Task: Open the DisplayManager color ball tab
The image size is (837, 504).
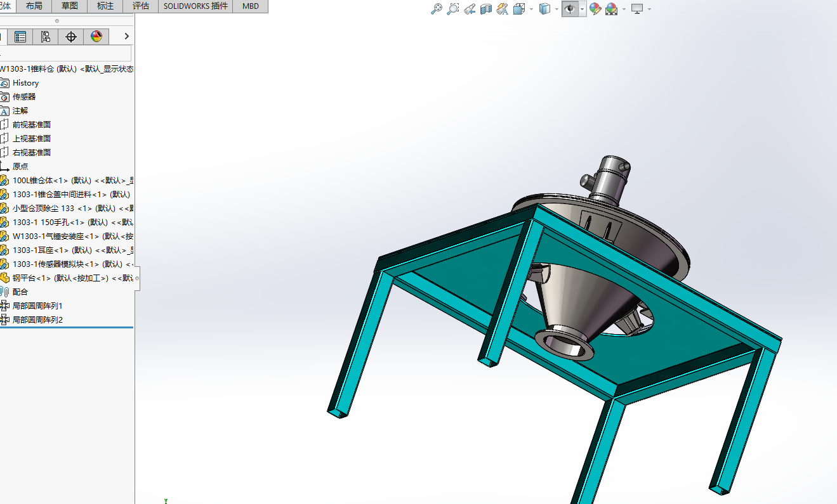Action: pos(96,37)
